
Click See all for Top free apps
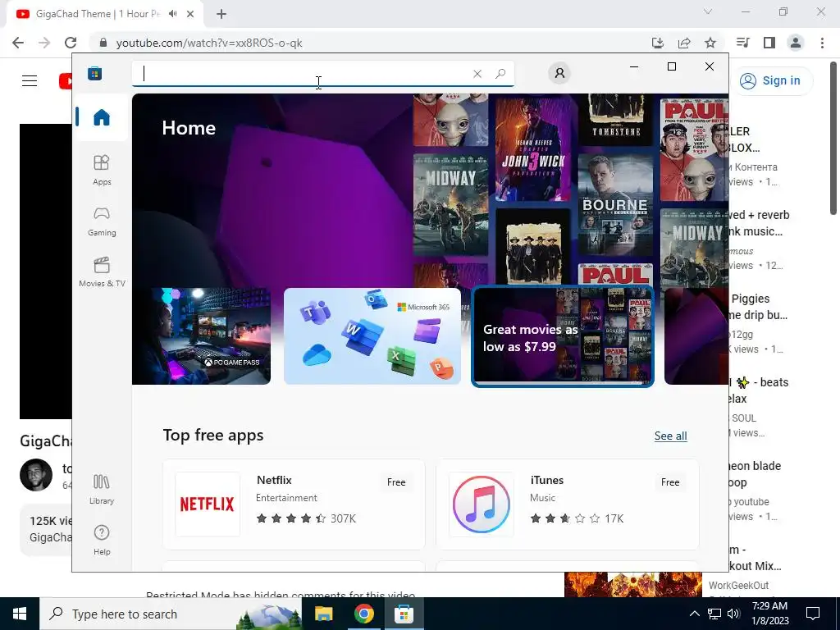pyautogui.click(x=671, y=436)
